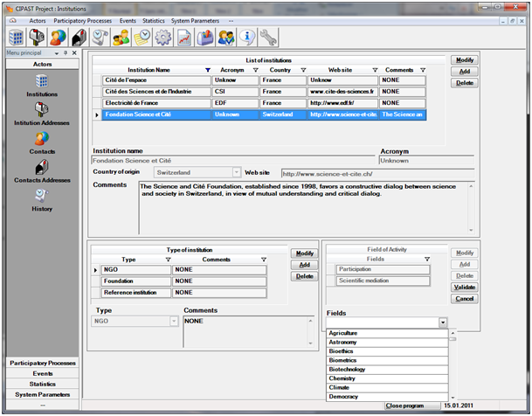Click the Web site input field
Image resolution: width=532 pixels, height=416 pixels.
377,174
